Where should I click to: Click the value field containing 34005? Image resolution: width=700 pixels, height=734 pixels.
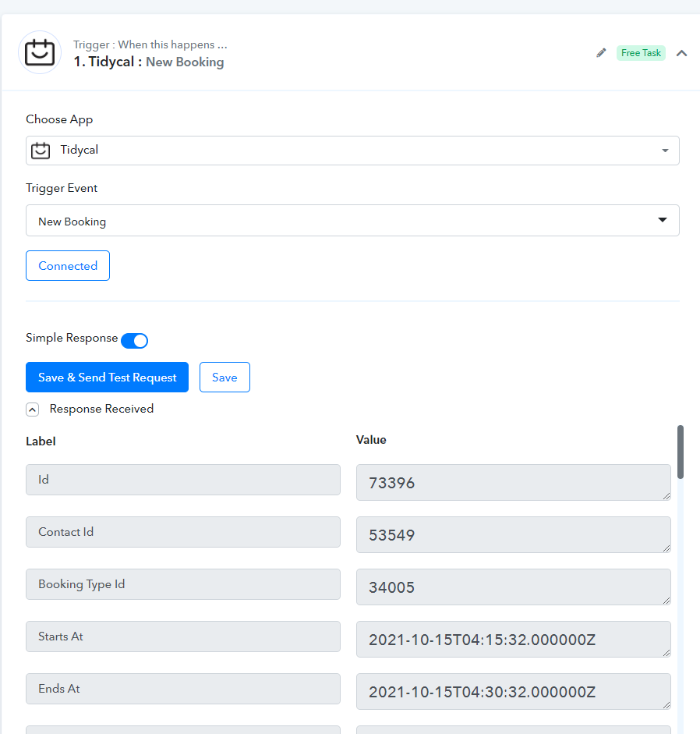(x=513, y=587)
